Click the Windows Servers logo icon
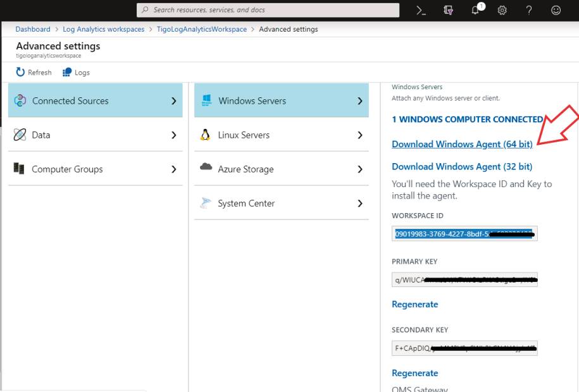This screenshot has width=579, height=392. pos(206,100)
